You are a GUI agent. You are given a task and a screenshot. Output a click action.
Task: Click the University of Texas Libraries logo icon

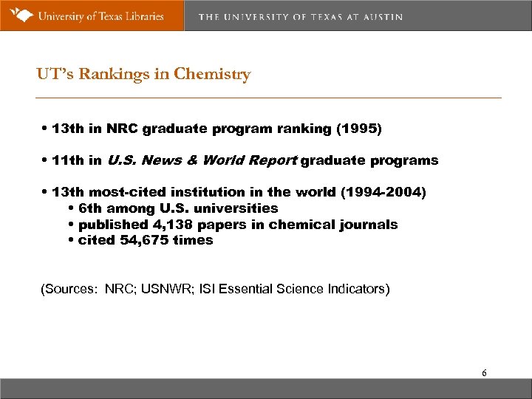(x=21, y=16)
